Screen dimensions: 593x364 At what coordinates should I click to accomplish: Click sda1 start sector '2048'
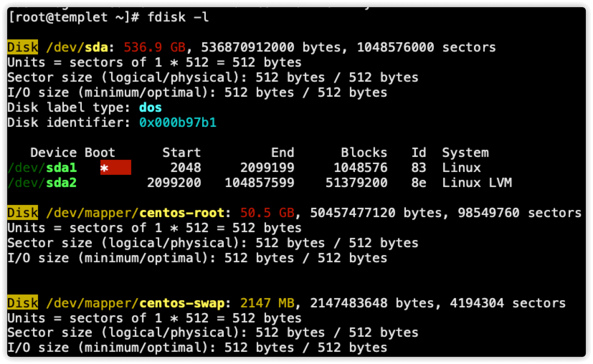click(185, 168)
